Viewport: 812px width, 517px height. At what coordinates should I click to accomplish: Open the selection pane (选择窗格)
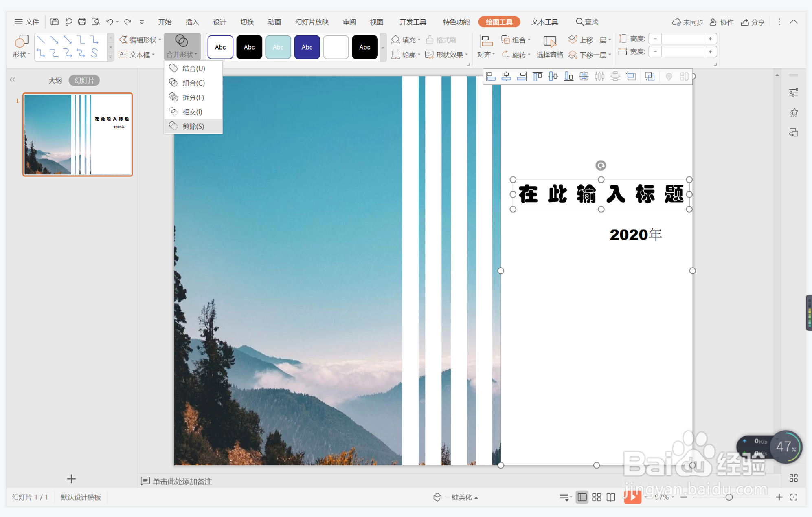[x=549, y=46]
